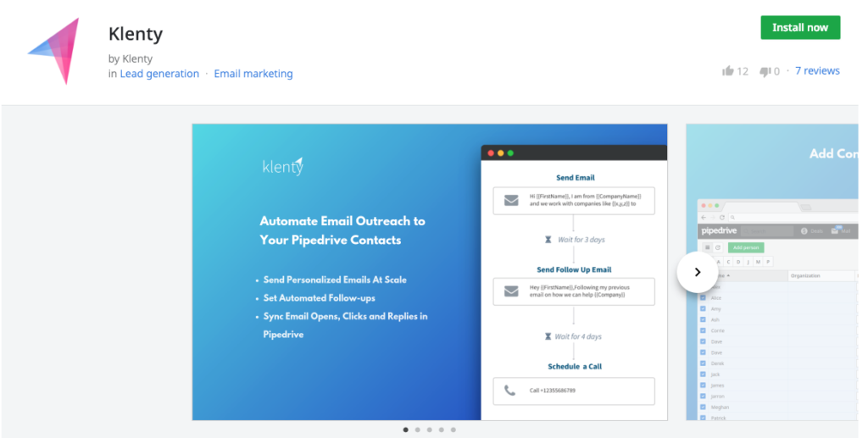Click the 'Schedule a Call' heading
This screenshot has height=438, width=868.
(575, 366)
